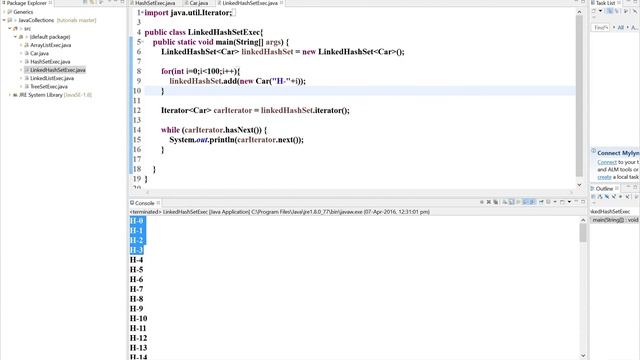Collapse the JavaCollections project node

tap(4, 20)
